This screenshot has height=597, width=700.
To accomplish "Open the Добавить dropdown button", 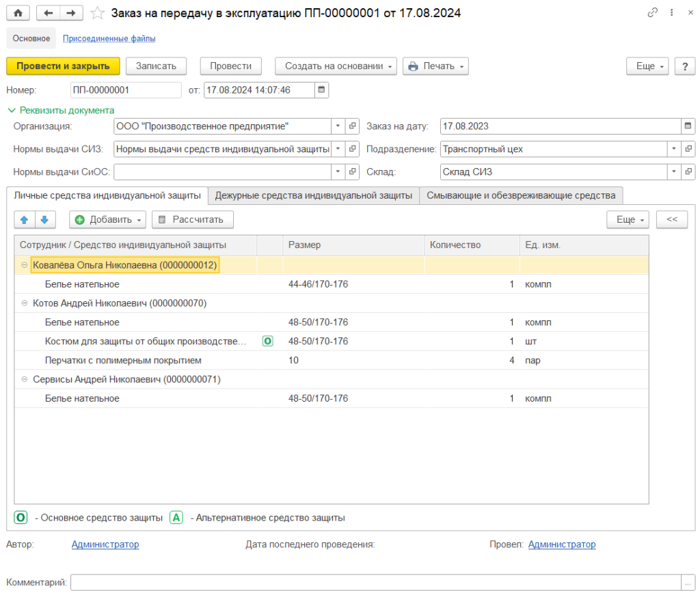I will [108, 219].
